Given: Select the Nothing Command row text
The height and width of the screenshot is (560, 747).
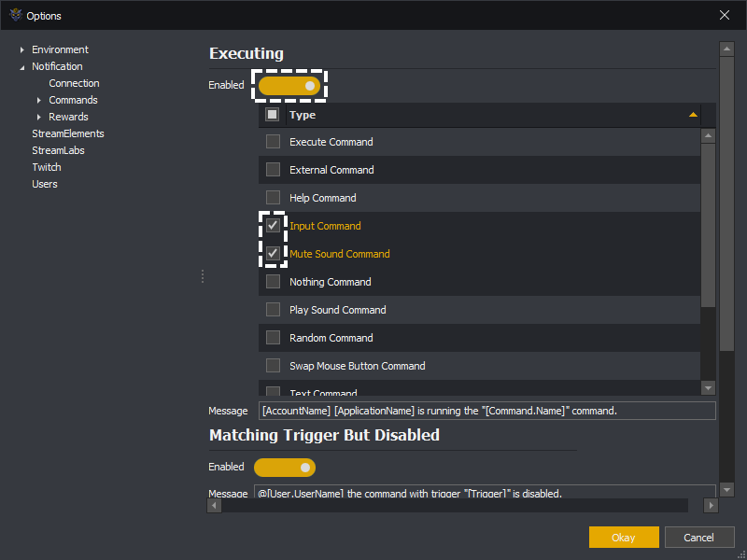Looking at the screenshot, I should point(331,282).
